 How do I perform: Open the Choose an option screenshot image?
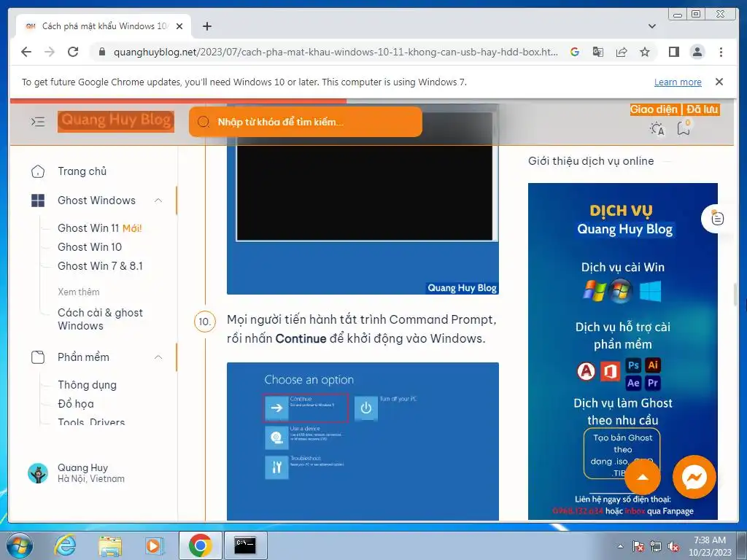pyautogui.click(x=363, y=441)
